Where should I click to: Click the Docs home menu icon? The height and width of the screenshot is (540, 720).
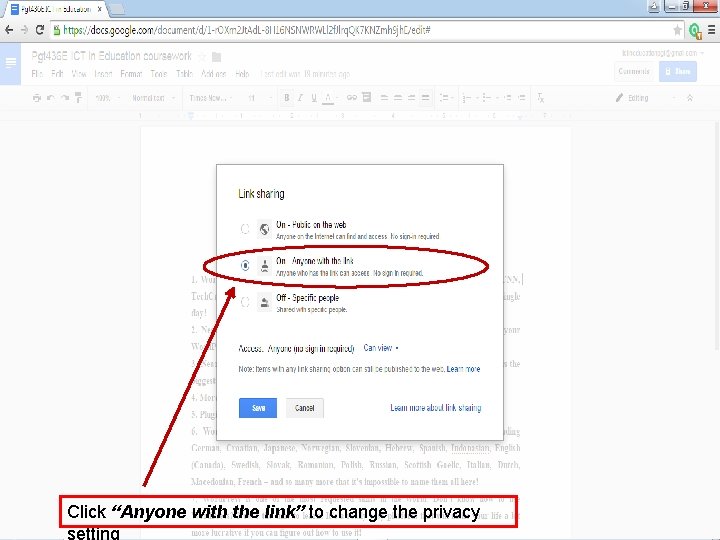pyautogui.click(x=10, y=63)
